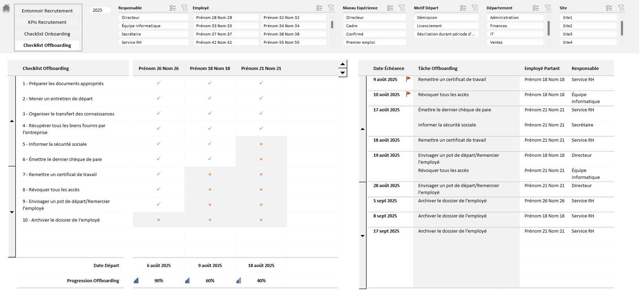644x296 pixels.
Task: Open the KPIs Recrutement page
Action: [47, 22]
